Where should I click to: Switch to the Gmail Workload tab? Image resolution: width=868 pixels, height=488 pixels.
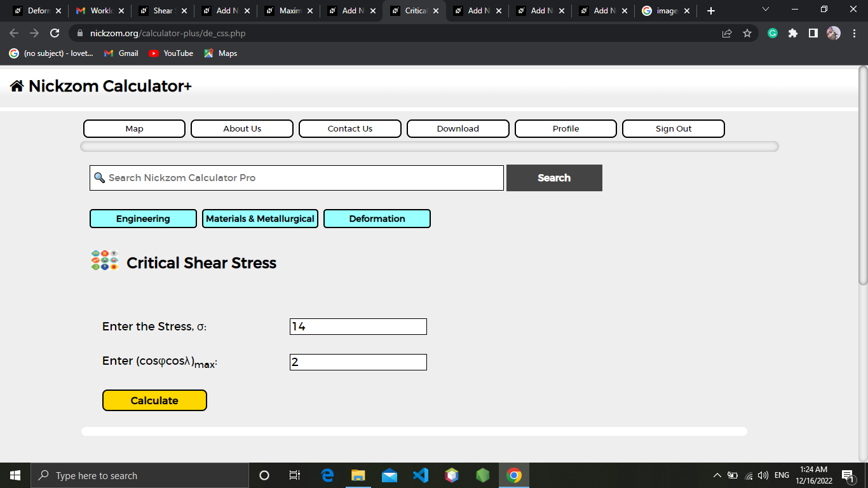[100, 11]
